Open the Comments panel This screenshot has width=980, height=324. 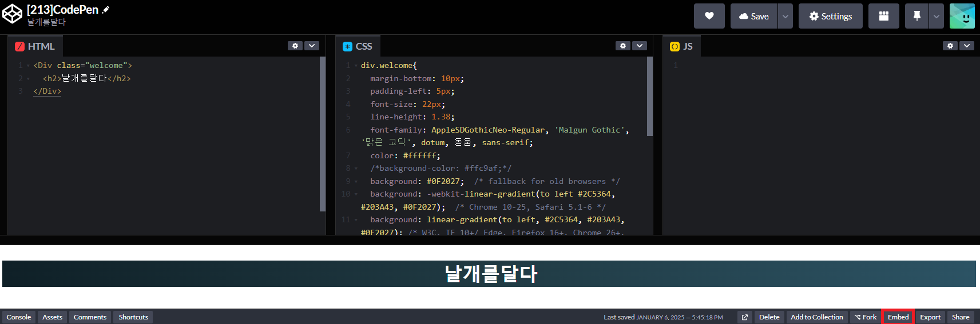[x=90, y=317]
